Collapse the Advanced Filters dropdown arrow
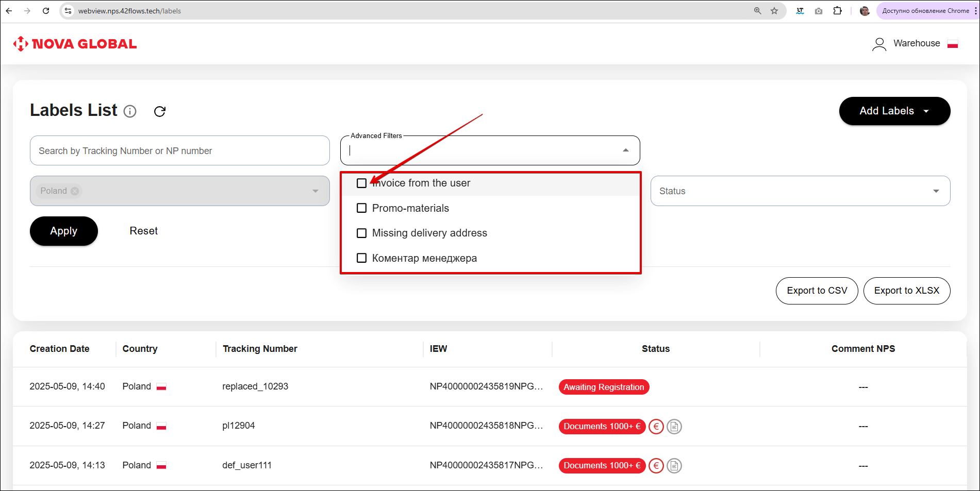This screenshot has width=980, height=491. (625, 150)
